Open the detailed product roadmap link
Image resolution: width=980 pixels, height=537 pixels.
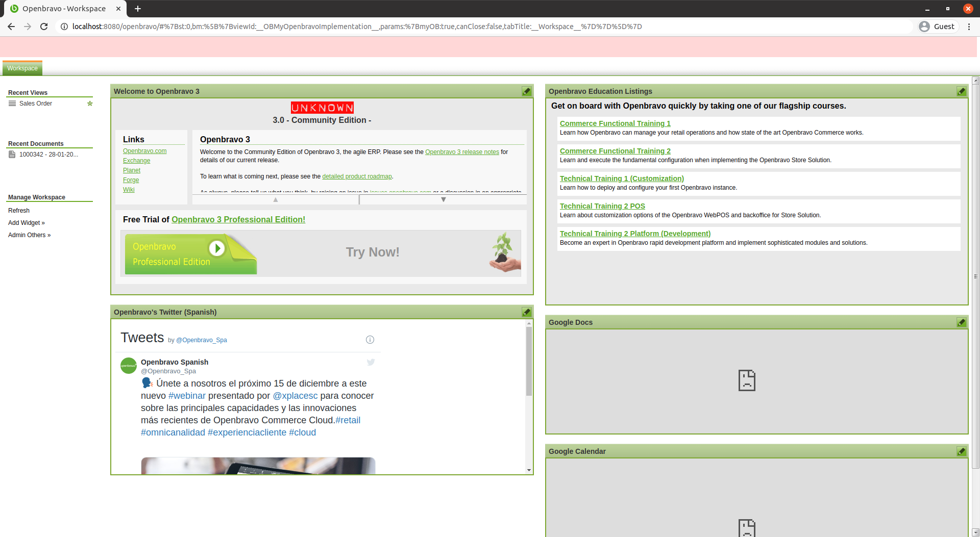[x=357, y=176]
